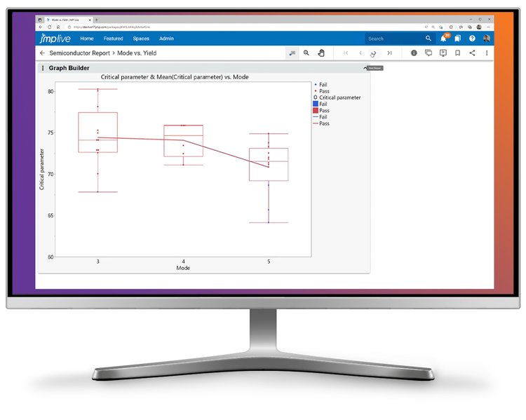Click the Search input field
This screenshot has width=526, height=420.
click(x=394, y=39)
